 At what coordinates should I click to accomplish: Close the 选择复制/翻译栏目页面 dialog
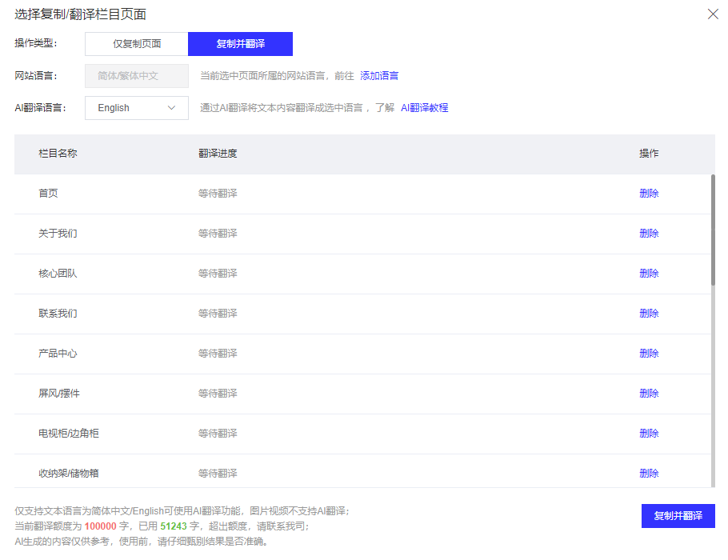713,14
